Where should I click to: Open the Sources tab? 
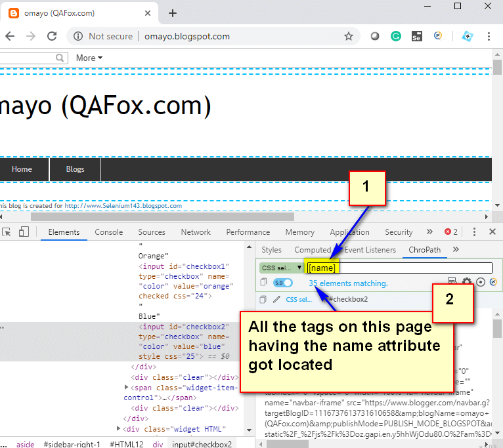click(x=152, y=232)
